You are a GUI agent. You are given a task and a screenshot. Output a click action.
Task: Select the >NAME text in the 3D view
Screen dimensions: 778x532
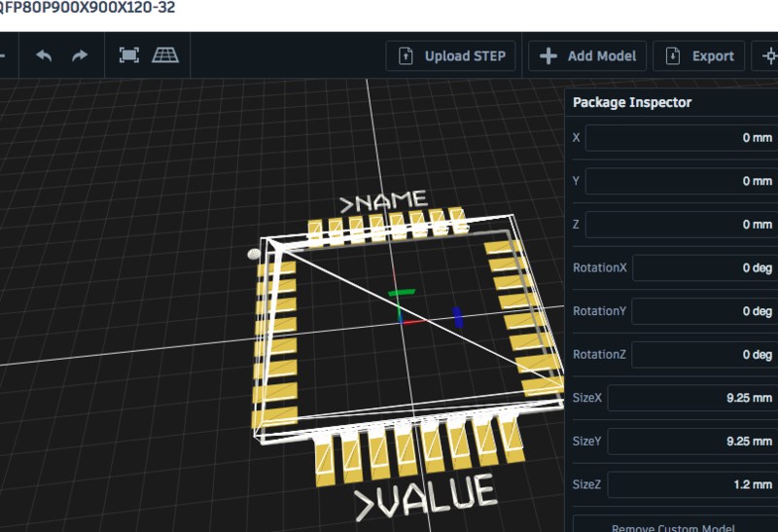(383, 201)
